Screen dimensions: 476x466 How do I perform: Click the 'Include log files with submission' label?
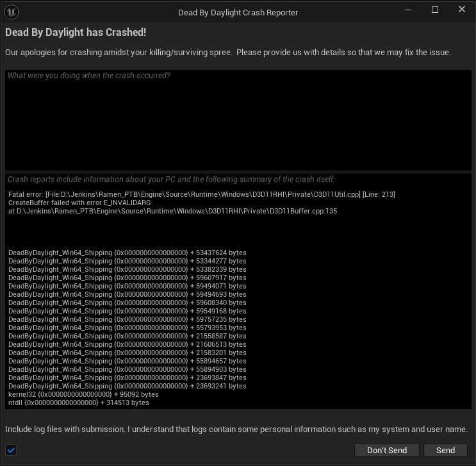coord(236,429)
